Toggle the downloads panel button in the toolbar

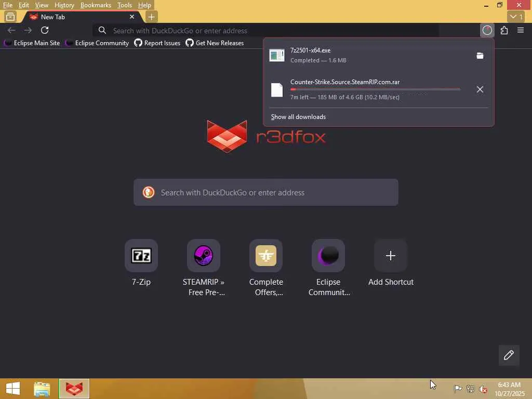coord(487,31)
